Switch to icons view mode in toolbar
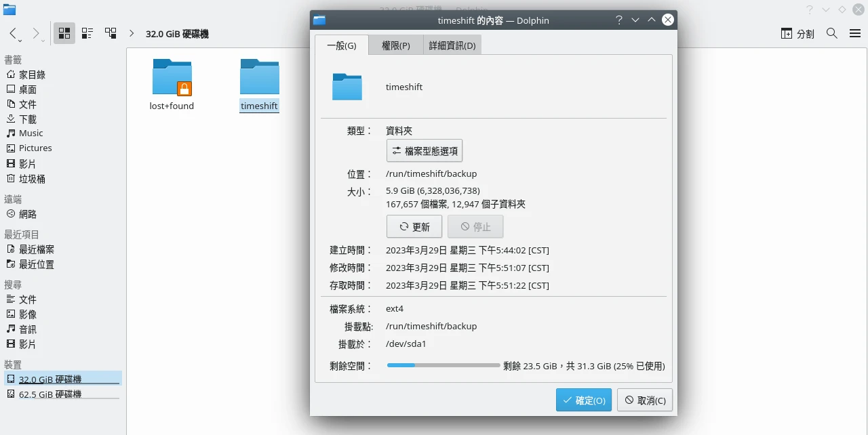 [x=65, y=33]
